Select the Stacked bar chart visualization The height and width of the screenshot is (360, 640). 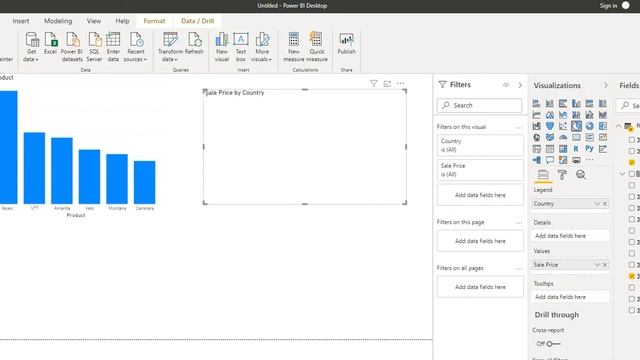[x=536, y=104]
